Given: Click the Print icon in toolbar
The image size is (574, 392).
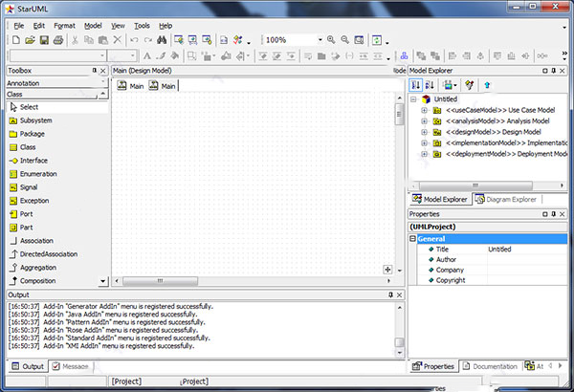Looking at the screenshot, I should click(x=58, y=40).
